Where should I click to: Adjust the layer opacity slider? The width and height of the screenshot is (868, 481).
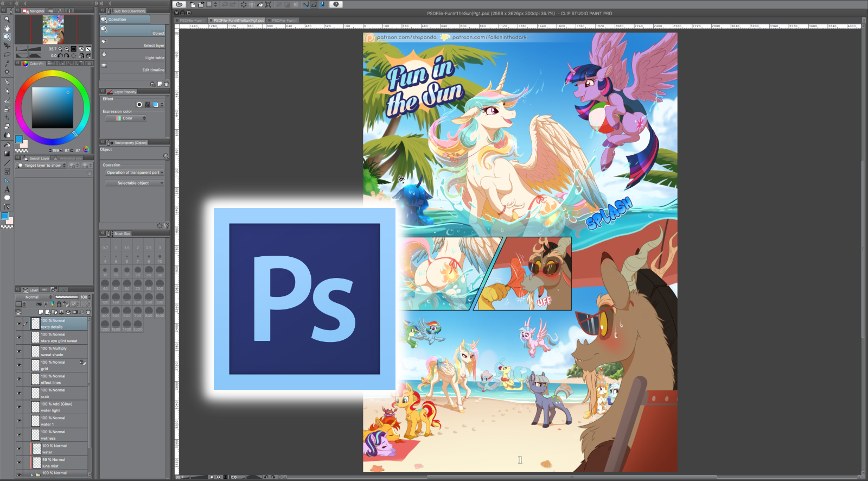coord(67,297)
